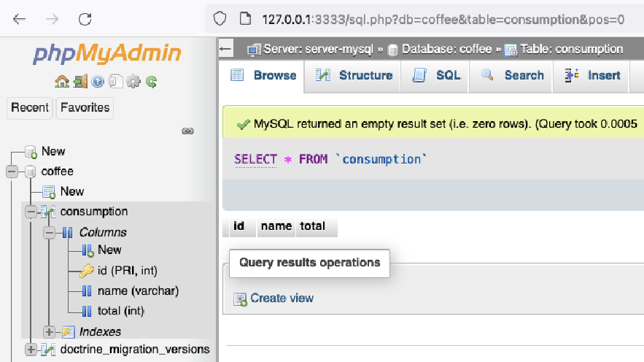Click the primary key icon for id
The height and width of the screenshot is (362, 644).
click(87, 271)
